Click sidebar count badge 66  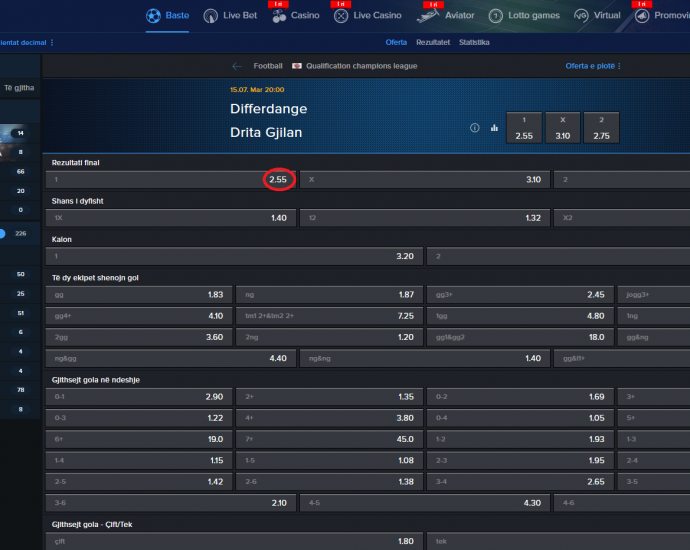click(21, 172)
